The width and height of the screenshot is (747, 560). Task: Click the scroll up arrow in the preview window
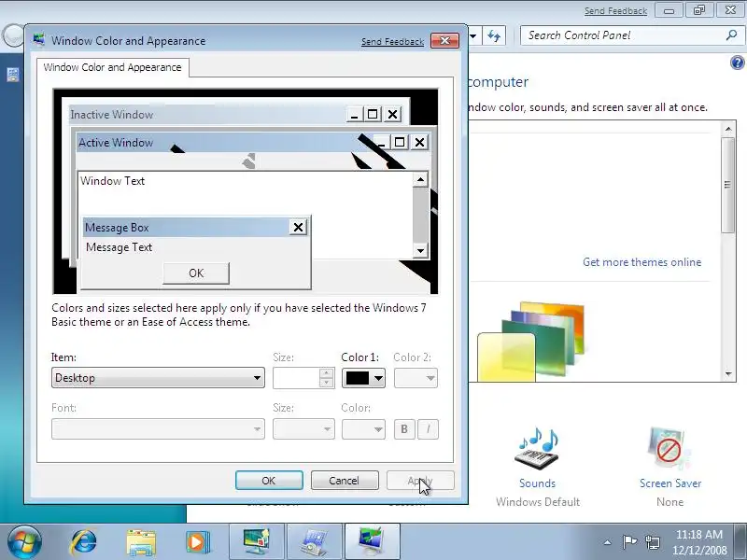pos(420,179)
